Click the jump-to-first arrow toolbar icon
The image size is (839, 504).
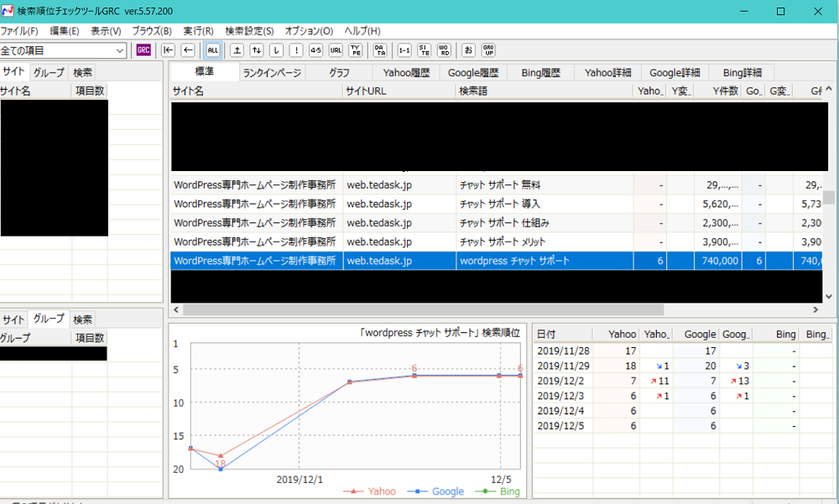point(169,50)
